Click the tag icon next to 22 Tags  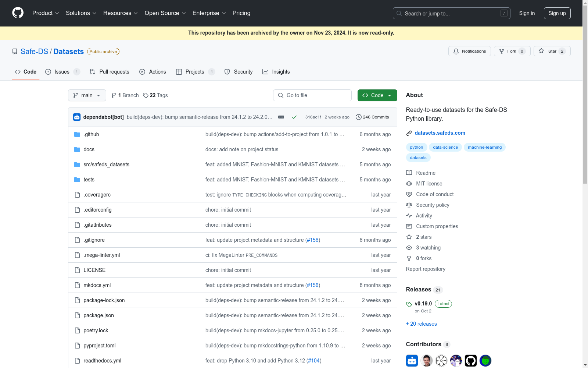(x=146, y=95)
